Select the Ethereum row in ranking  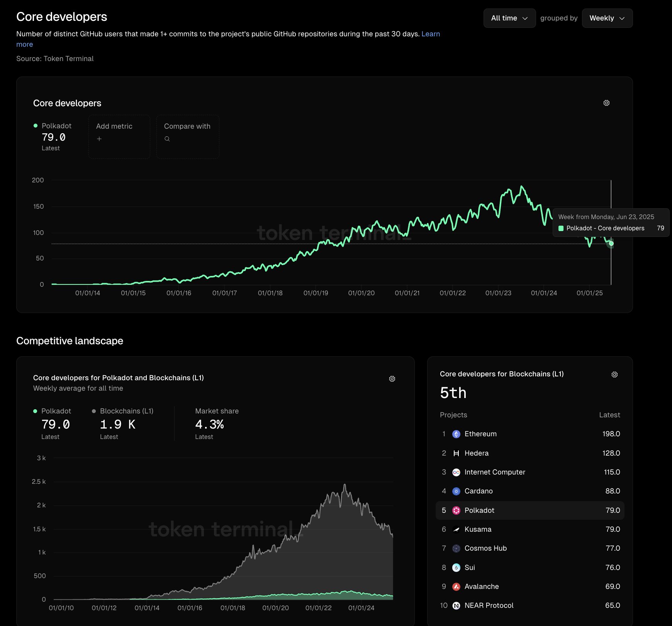click(x=530, y=434)
